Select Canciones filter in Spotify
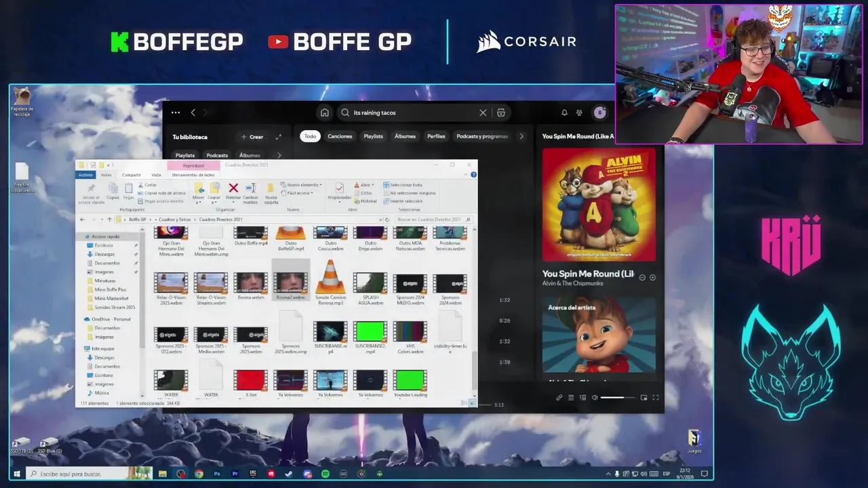Image resolution: width=868 pixels, height=488 pixels. tap(340, 136)
